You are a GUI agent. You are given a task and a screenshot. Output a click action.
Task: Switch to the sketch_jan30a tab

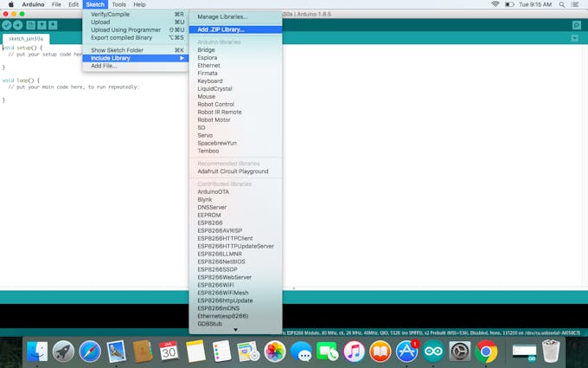pyautogui.click(x=26, y=39)
